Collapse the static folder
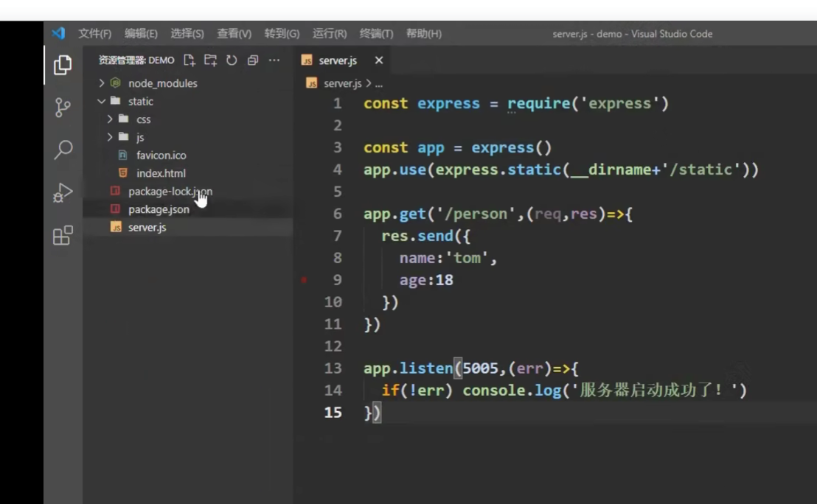Image resolution: width=817 pixels, height=504 pixels. pos(102,101)
